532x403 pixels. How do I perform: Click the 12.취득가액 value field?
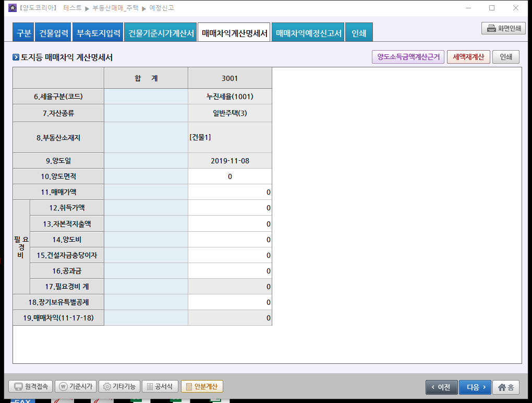tap(230, 208)
